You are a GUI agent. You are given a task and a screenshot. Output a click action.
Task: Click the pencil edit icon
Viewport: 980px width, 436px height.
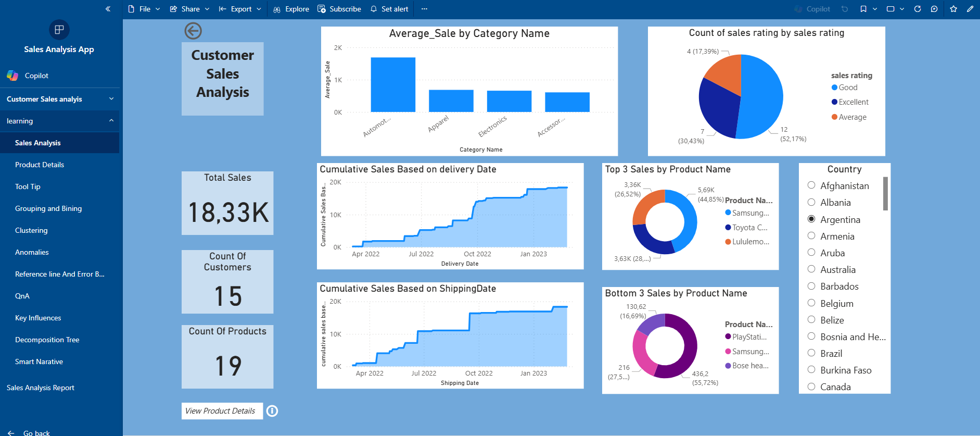pyautogui.click(x=970, y=9)
